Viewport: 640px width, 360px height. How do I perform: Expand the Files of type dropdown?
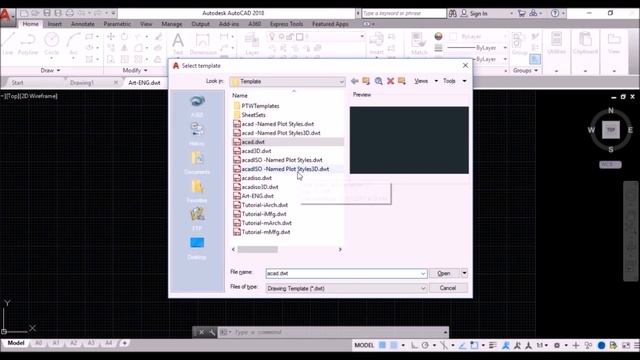[x=423, y=288]
